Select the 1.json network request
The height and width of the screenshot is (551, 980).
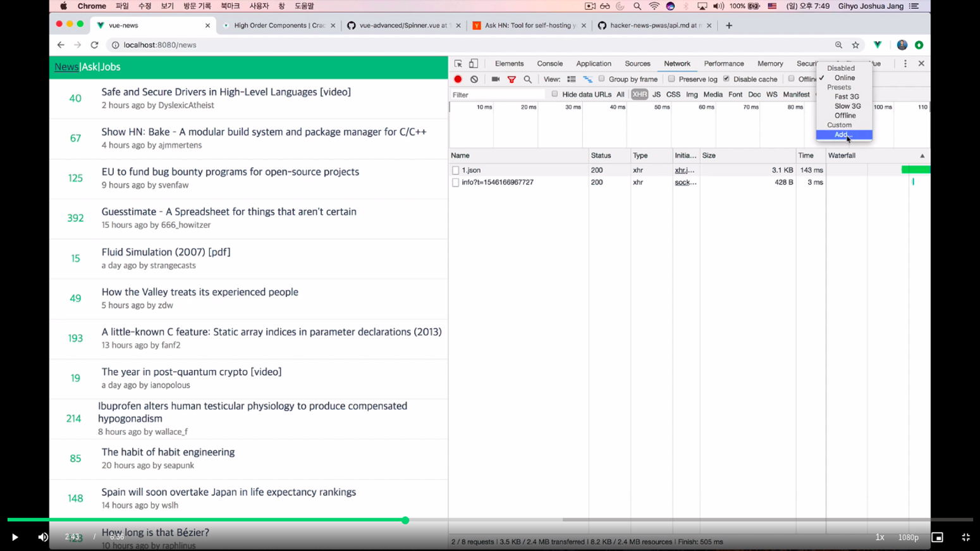[471, 170]
